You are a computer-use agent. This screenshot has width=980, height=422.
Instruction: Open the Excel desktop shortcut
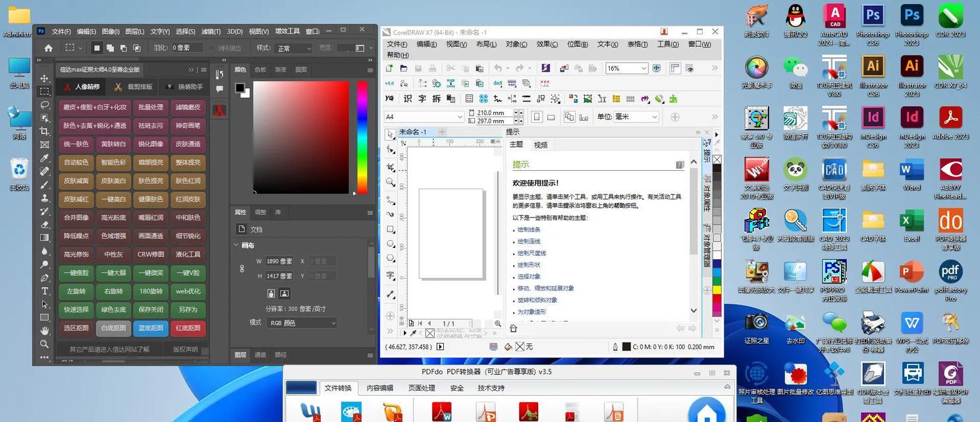coord(912,226)
